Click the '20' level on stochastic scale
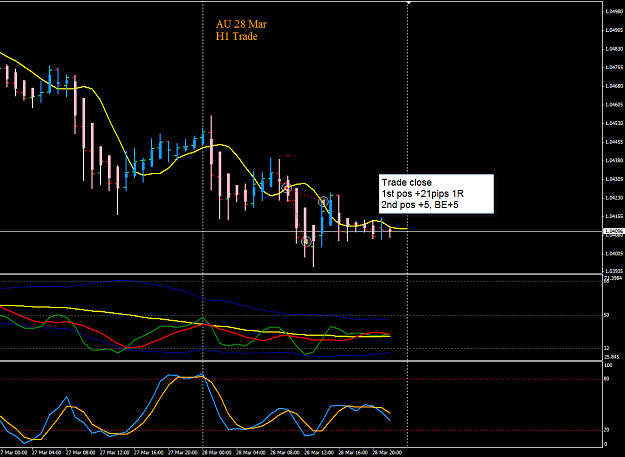Image resolution: width=625 pixels, height=457 pixels. click(x=607, y=430)
